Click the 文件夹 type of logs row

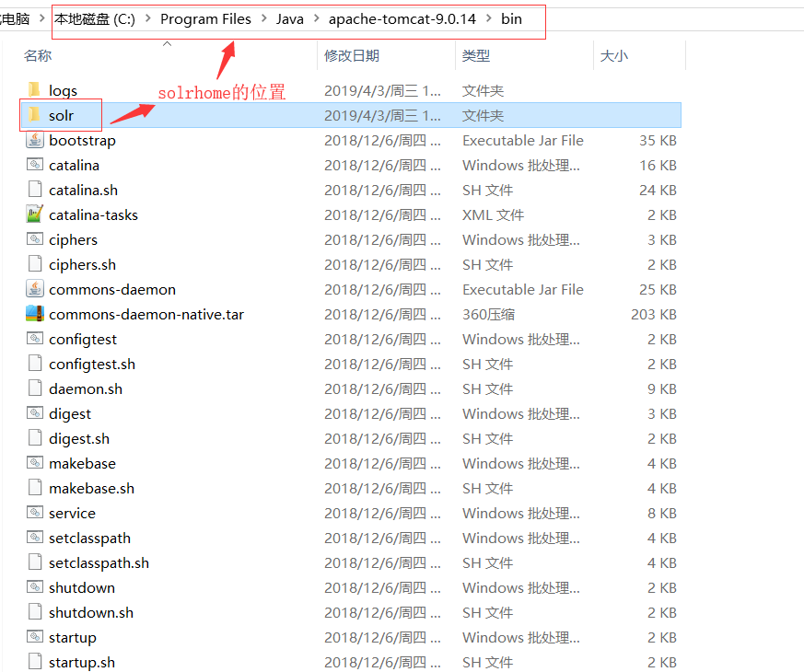click(483, 91)
